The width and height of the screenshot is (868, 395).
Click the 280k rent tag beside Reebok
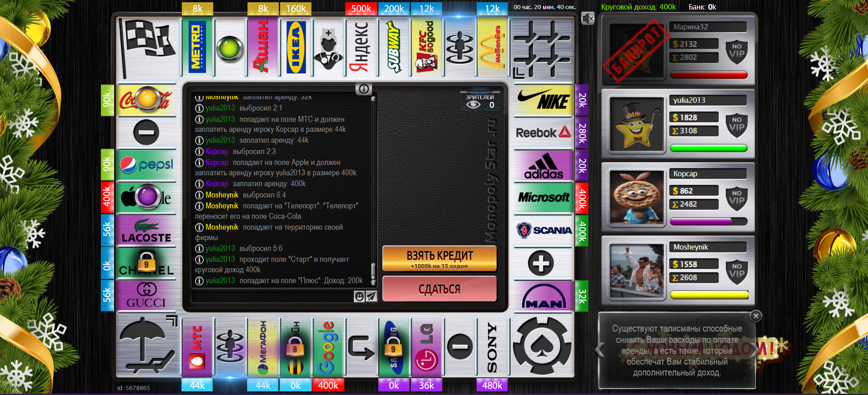pos(582,133)
